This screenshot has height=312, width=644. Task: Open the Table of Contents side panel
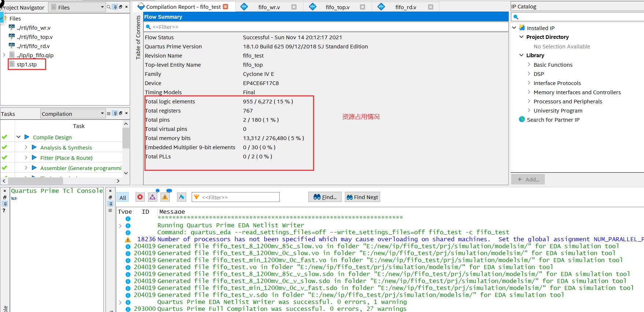[138, 38]
